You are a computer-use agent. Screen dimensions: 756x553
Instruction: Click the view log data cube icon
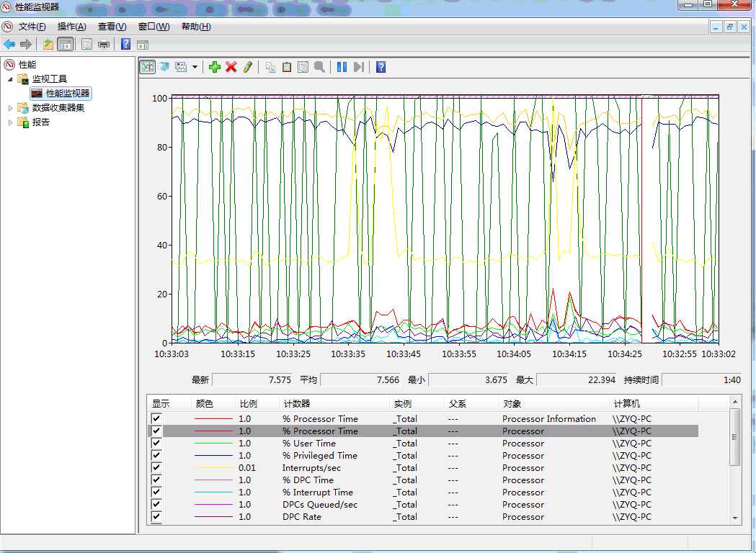(164, 66)
